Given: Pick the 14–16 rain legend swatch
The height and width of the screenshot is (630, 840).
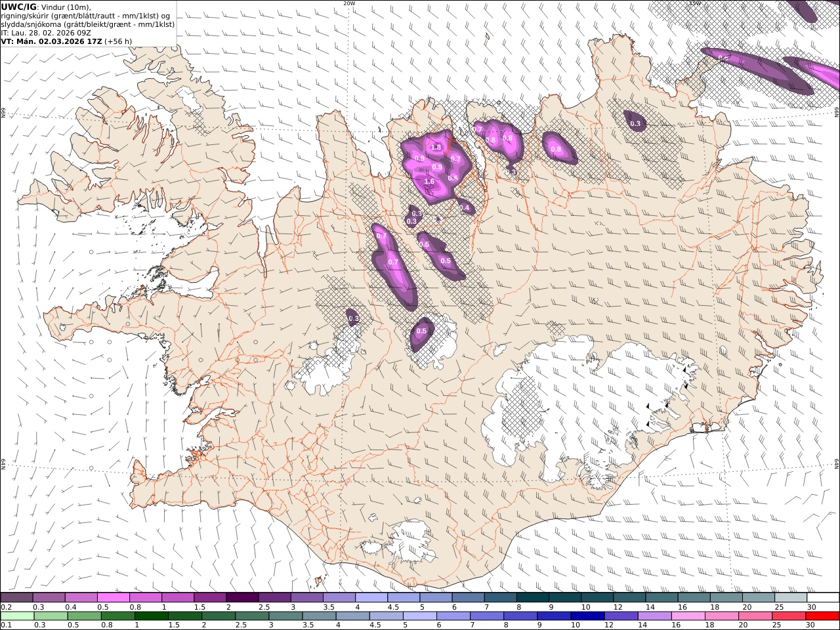Looking at the screenshot, I should point(654,616).
